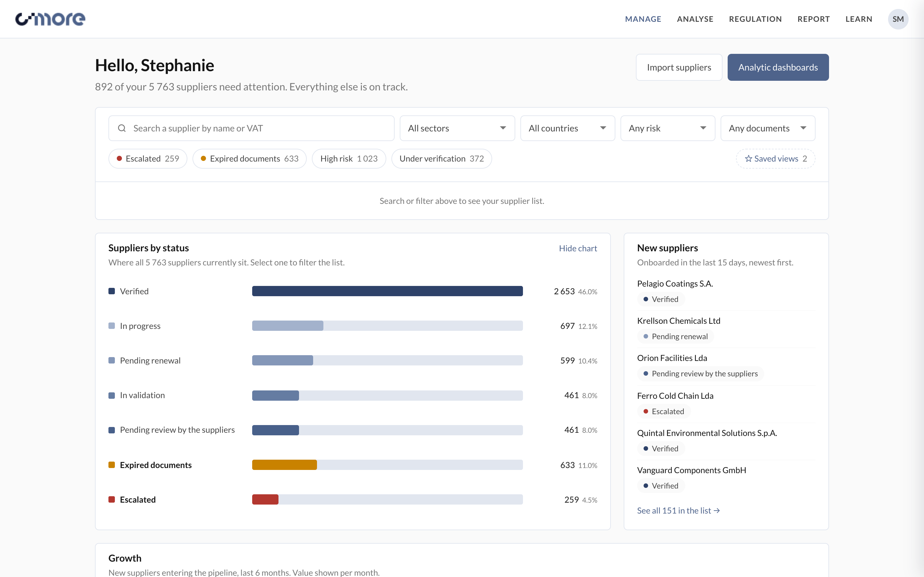Click the red Escalated legend square
The image size is (924, 577).
tap(112, 499)
